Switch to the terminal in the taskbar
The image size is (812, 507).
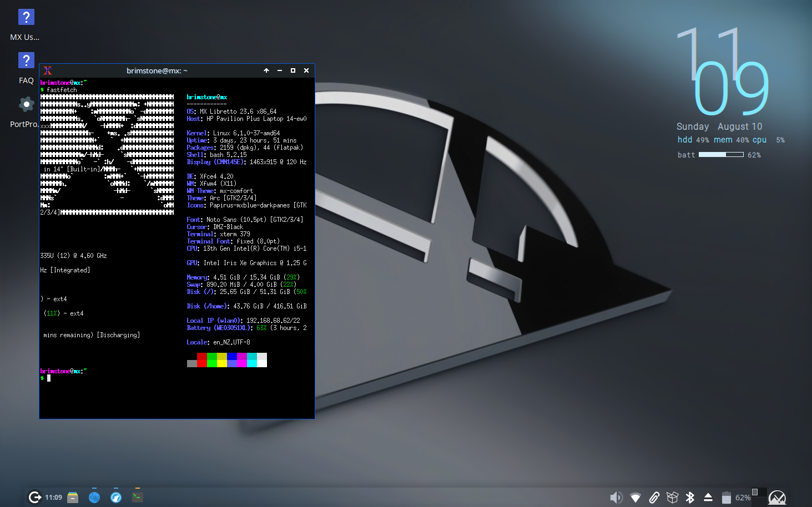pyautogui.click(x=138, y=497)
